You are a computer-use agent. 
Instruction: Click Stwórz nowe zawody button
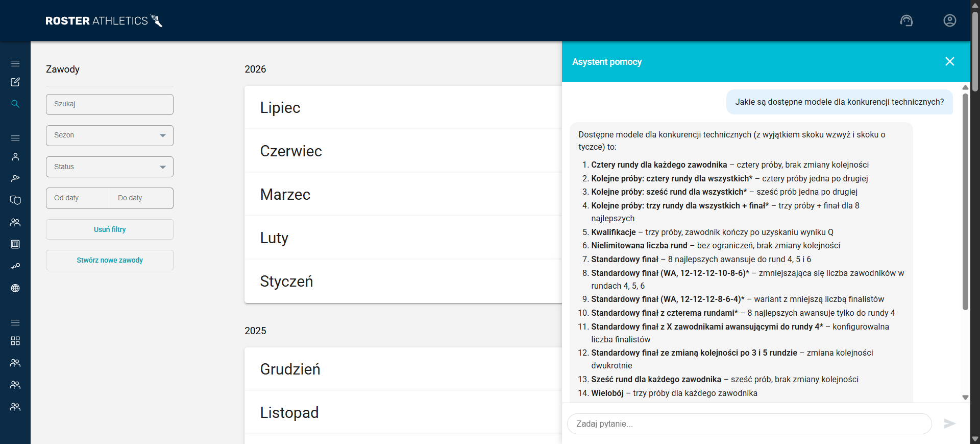[x=110, y=260]
